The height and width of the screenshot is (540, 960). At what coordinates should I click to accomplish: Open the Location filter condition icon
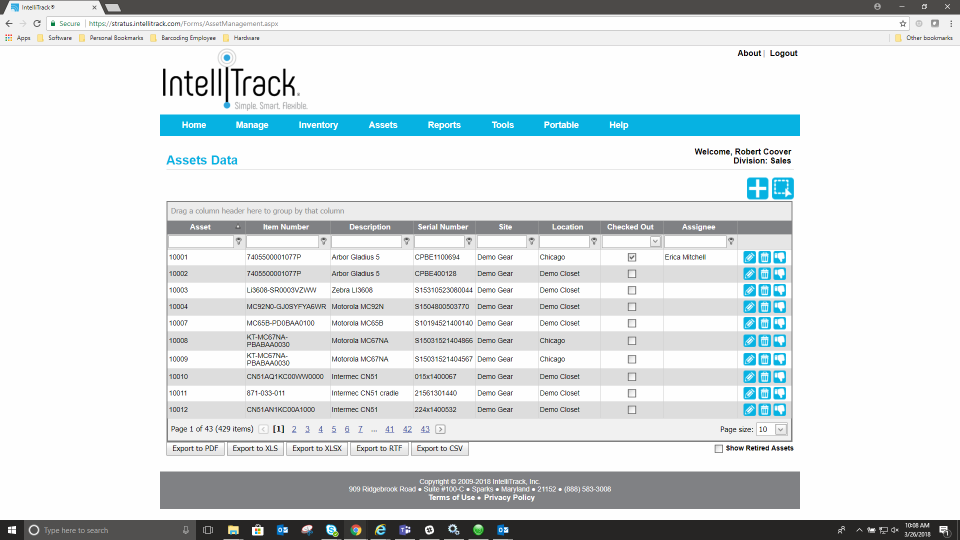(594, 242)
